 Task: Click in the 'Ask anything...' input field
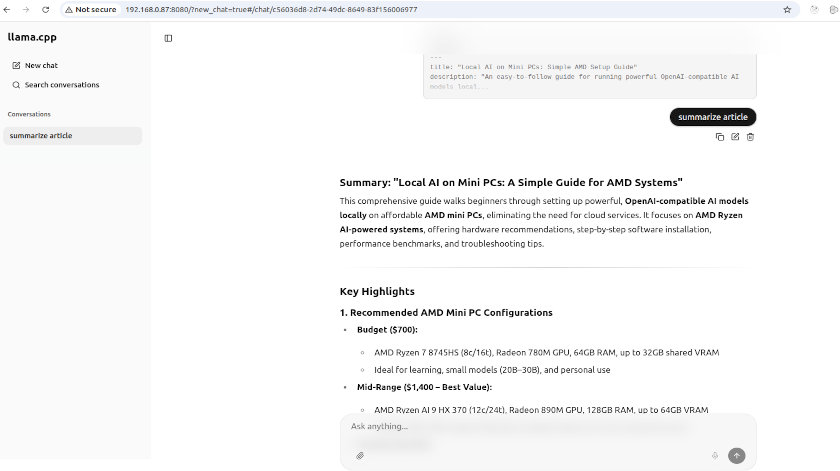(530, 427)
